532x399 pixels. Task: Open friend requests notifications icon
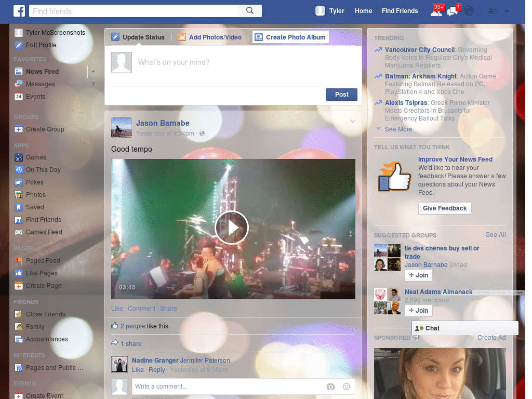point(436,11)
